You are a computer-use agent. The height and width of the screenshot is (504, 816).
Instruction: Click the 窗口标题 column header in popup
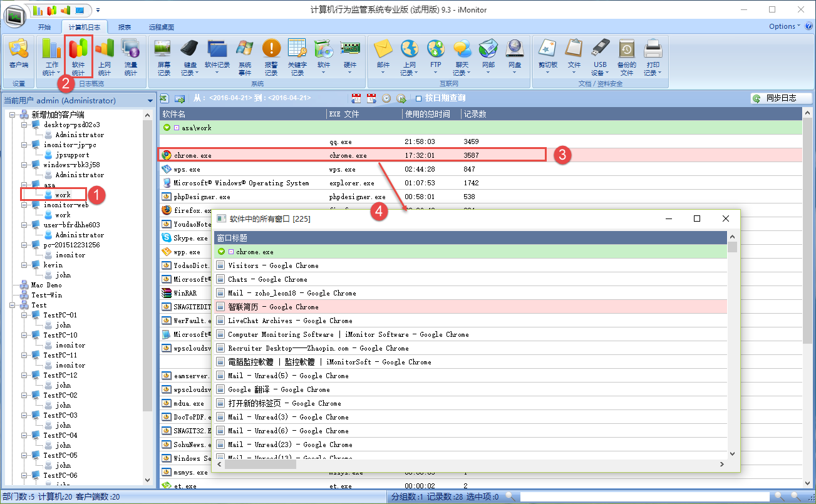470,238
